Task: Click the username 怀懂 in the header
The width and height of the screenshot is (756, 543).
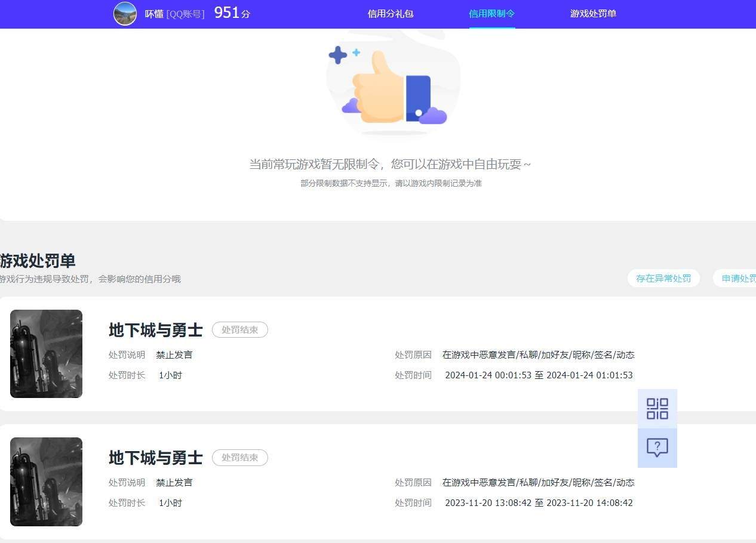Action: coord(154,14)
